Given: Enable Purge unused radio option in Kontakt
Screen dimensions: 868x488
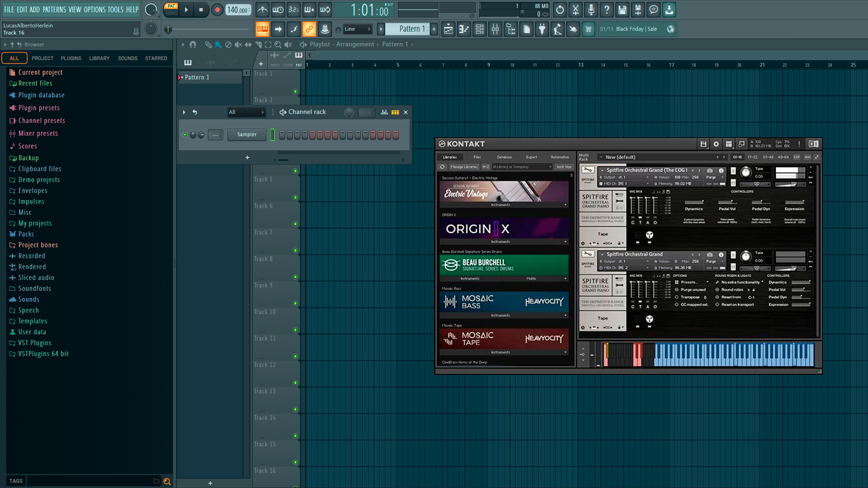Looking at the screenshot, I should tap(677, 290).
